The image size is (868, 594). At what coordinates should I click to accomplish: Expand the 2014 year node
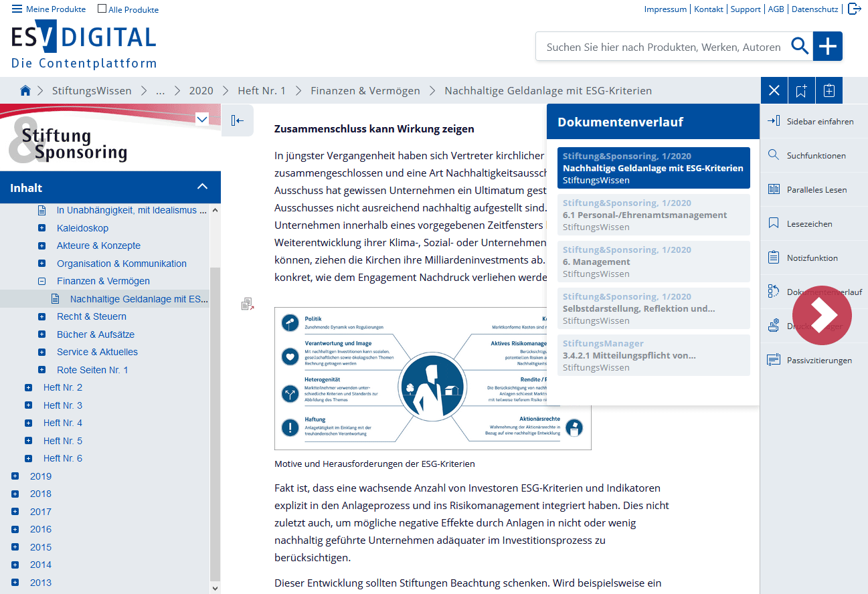pos(15,565)
